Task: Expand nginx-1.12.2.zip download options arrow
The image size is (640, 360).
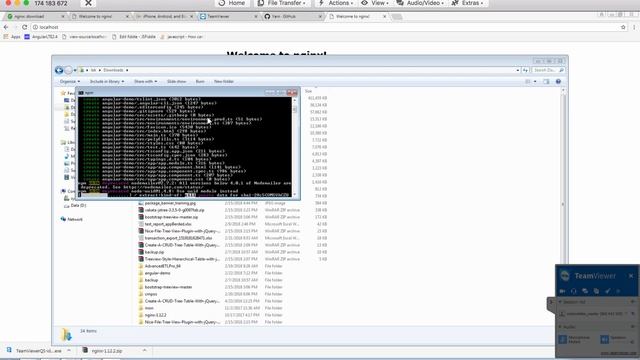Action: 144,351
